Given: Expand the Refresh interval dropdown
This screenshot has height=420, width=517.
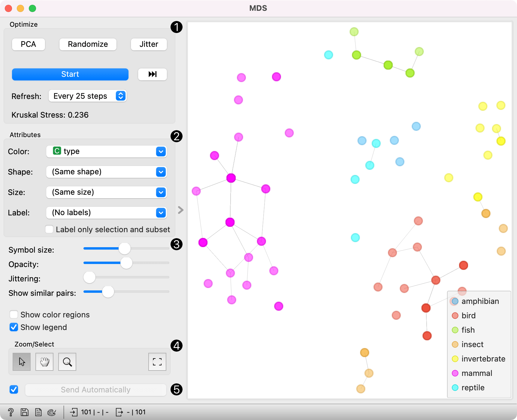Looking at the screenshot, I should click(88, 96).
